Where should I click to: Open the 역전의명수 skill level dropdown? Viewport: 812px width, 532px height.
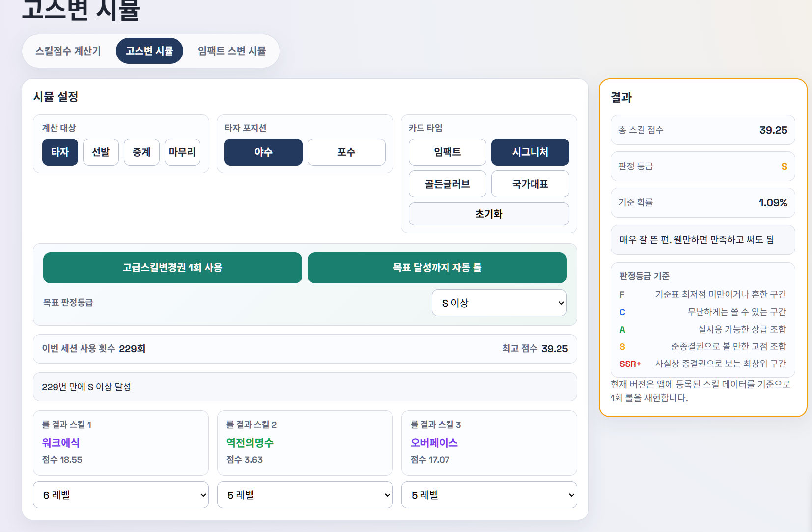tap(305, 495)
